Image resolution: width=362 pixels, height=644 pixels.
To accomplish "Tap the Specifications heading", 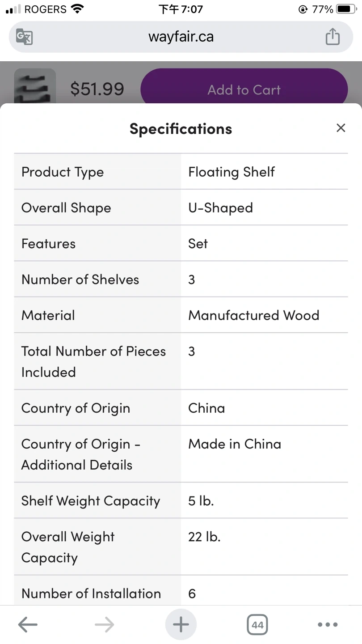I will (181, 129).
